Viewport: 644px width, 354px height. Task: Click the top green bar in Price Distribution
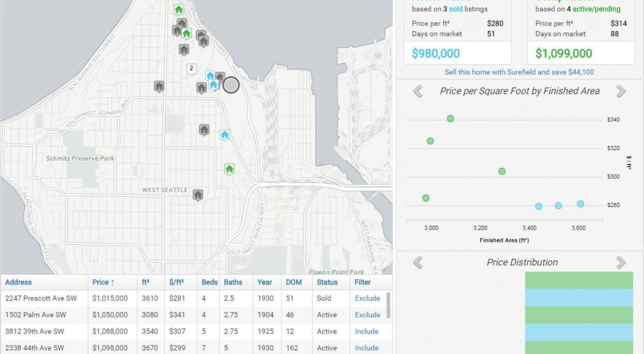tap(578, 280)
